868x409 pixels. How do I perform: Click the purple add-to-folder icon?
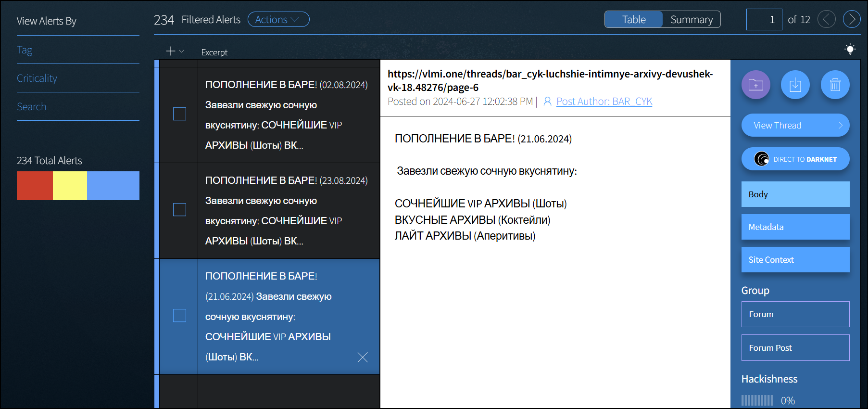click(755, 85)
